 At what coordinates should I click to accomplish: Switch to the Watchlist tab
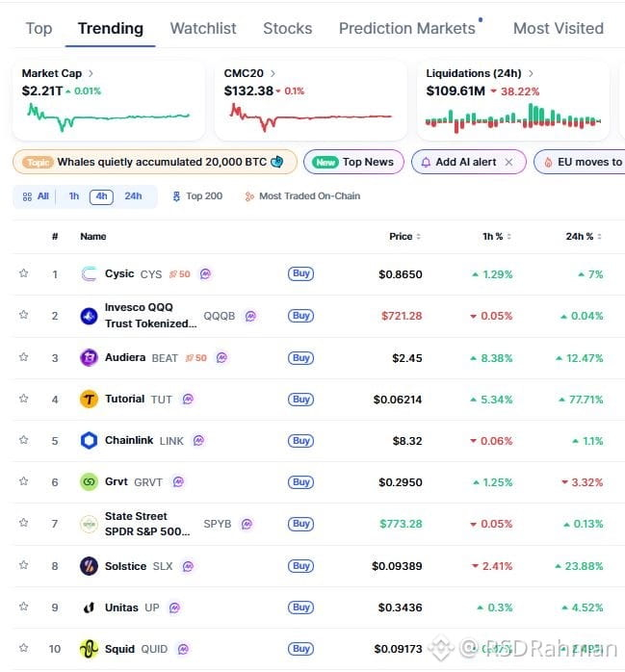click(x=203, y=28)
